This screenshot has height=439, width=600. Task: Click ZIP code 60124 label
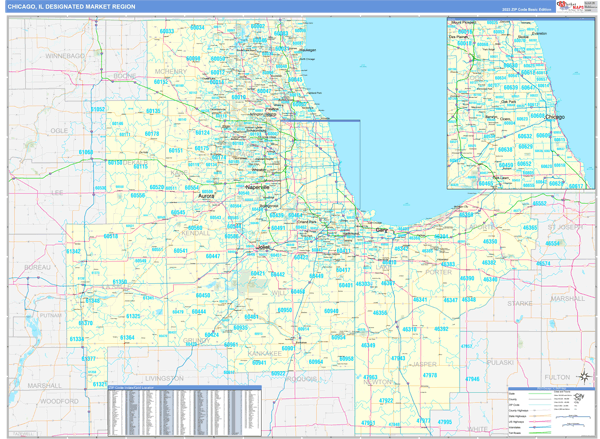(x=202, y=132)
